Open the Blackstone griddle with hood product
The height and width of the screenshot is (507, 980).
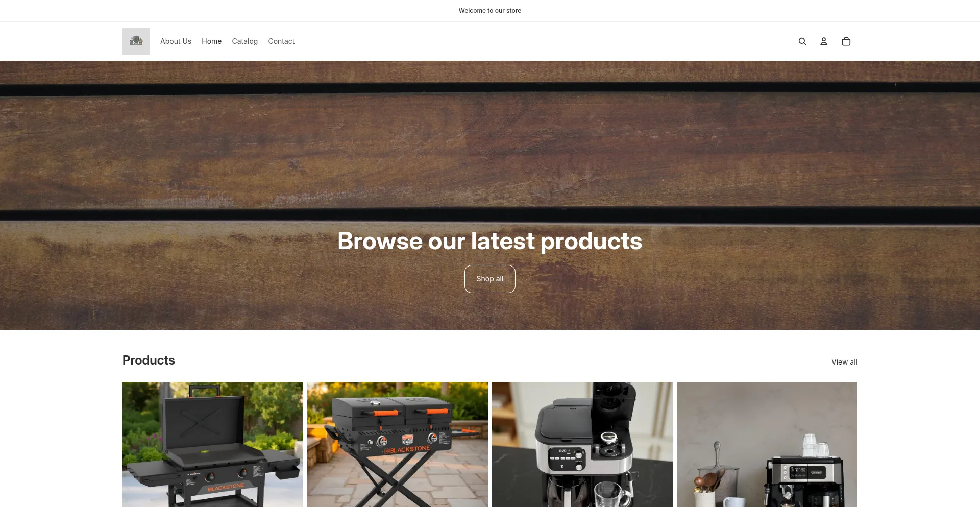213,444
